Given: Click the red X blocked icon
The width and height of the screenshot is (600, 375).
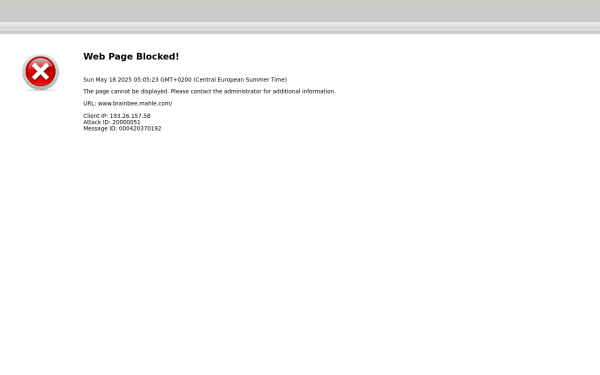Looking at the screenshot, I should (x=41, y=72).
